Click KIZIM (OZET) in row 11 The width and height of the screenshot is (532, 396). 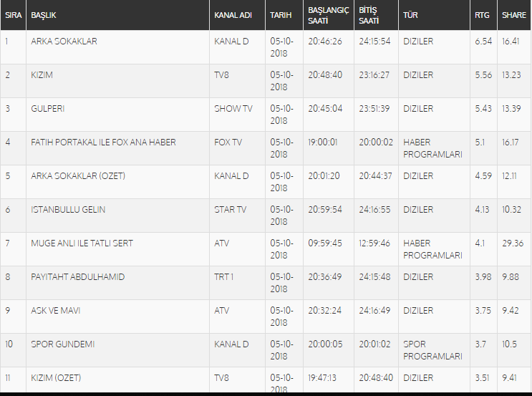click(56, 377)
